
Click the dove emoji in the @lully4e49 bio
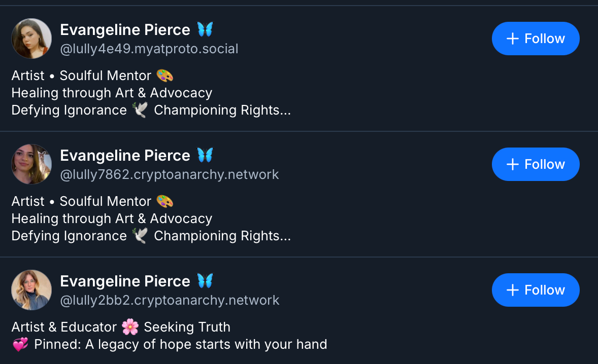coord(140,110)
